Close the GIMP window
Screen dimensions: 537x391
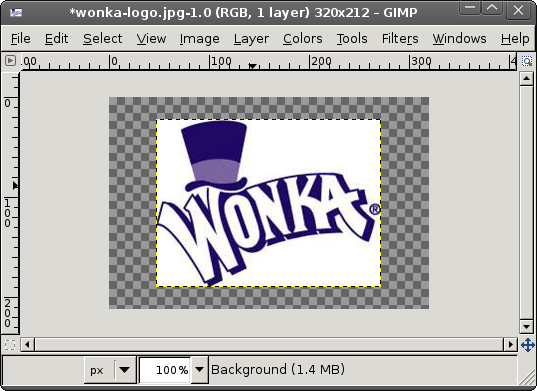[x=517, y=10]
